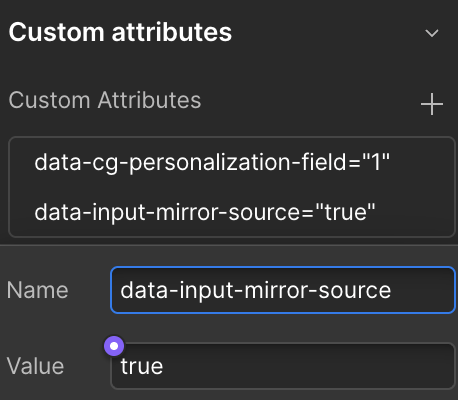
Task: Click the bold Custom attributes section heading
Action: tap(120, 32)
